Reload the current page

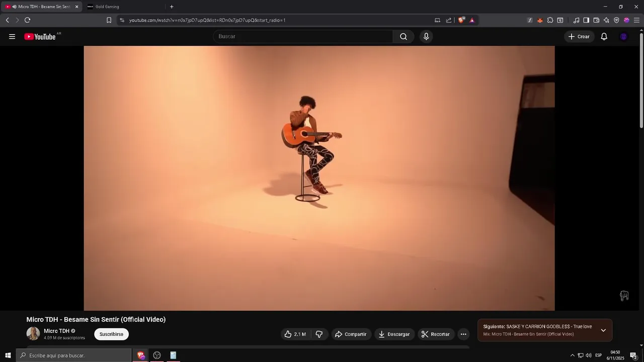[27, 20]
